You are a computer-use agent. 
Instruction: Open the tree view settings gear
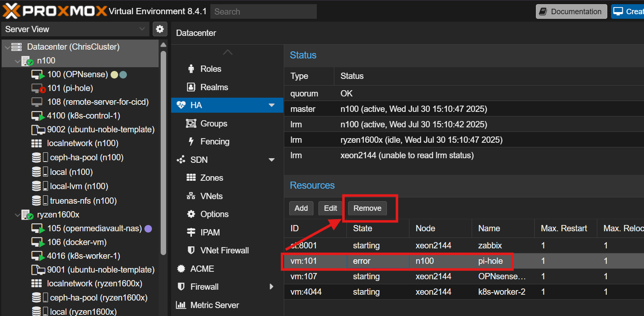pyautogui.click(x=159, y=29)
